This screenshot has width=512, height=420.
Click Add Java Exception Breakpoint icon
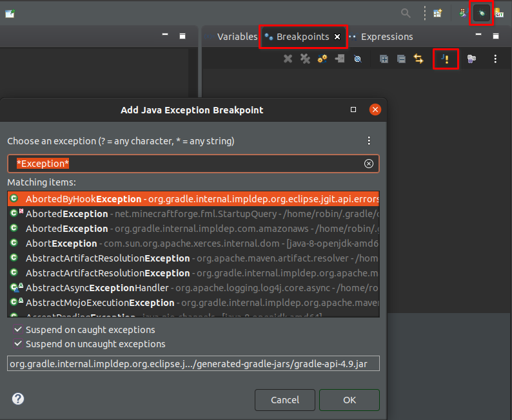[445, 59]
